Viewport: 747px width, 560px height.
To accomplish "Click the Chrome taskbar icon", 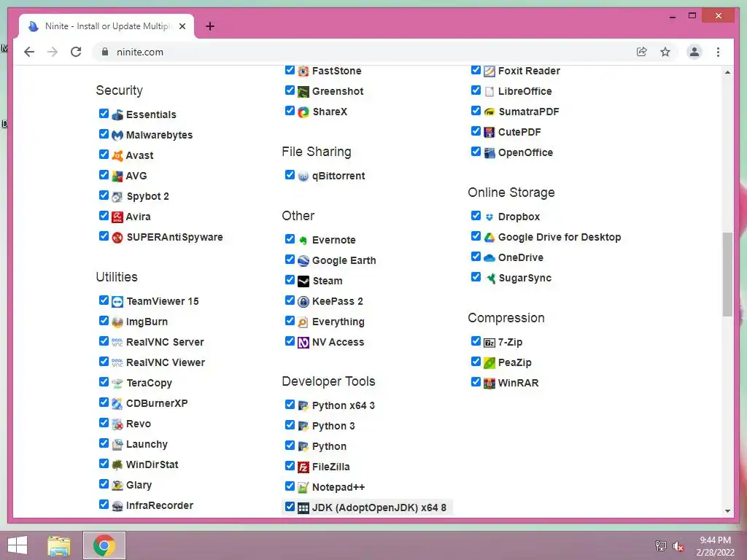I will click(104, 545).
